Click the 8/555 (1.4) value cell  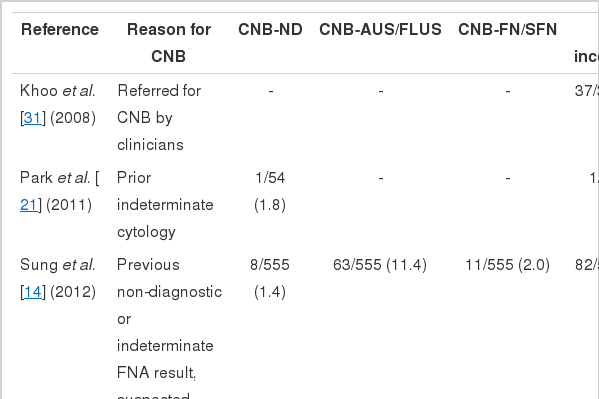pos(270,279)
